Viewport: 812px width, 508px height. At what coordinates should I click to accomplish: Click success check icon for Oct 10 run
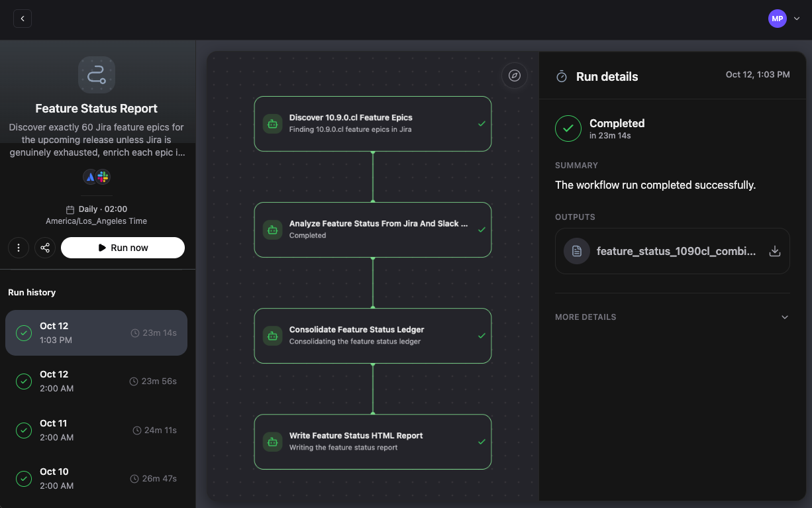coord(24,479)
